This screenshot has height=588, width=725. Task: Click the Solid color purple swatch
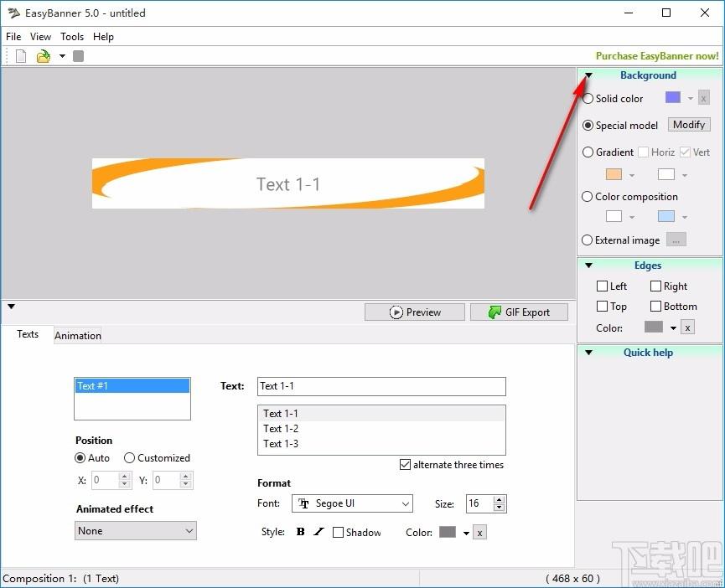point(673,97)
